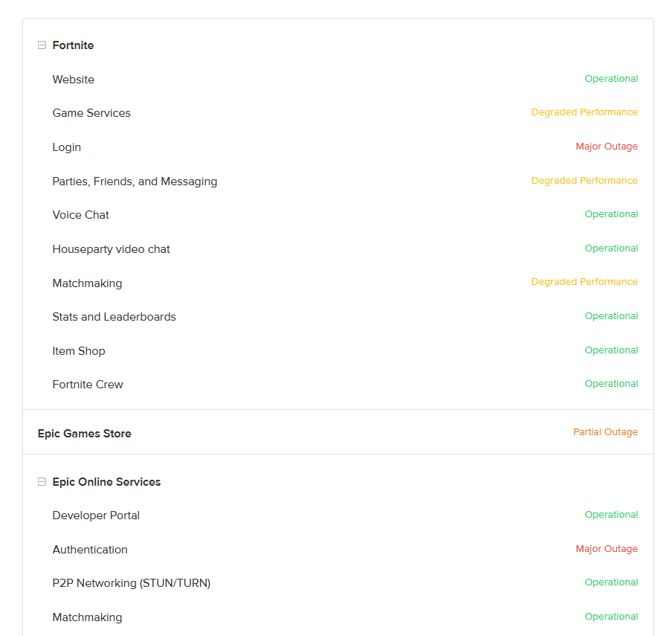The width and height of the screenshot is (672, 636).
Task: Collapse the Epic Online Services group
Action: point(42,482)
